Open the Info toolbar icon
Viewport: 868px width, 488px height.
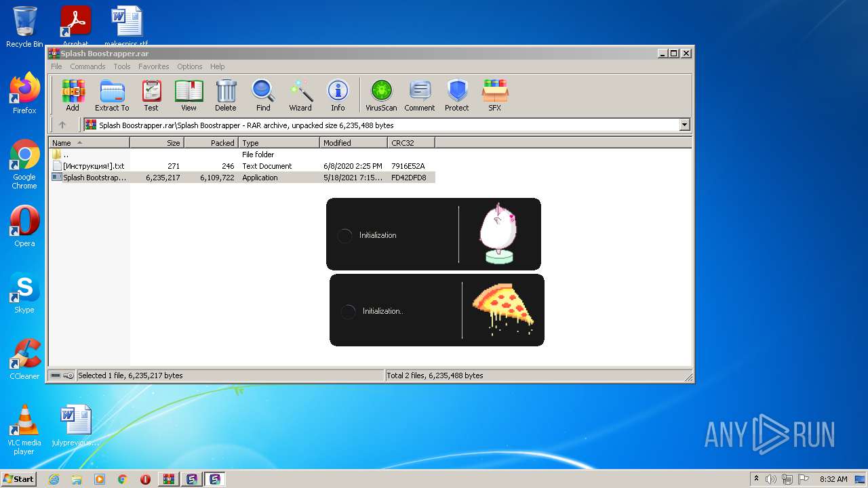338,96
